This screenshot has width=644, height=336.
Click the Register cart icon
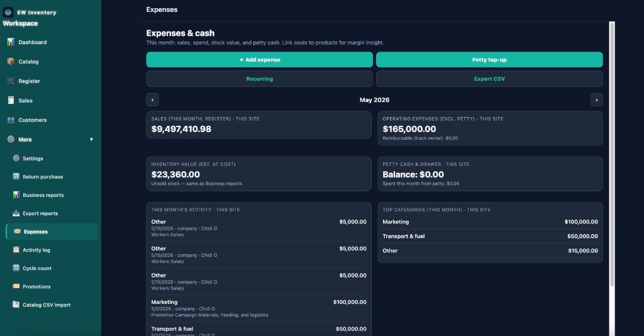pos(11,81)
